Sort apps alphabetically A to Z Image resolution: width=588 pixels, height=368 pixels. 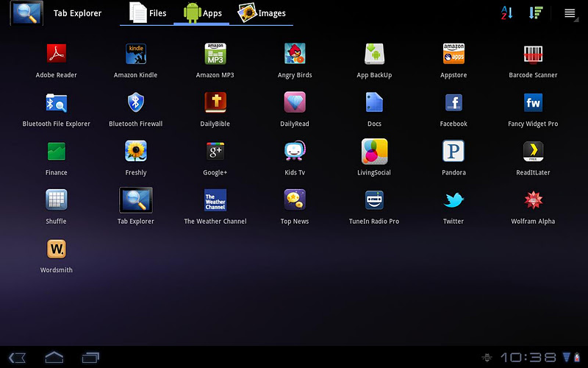click(506, 13)
